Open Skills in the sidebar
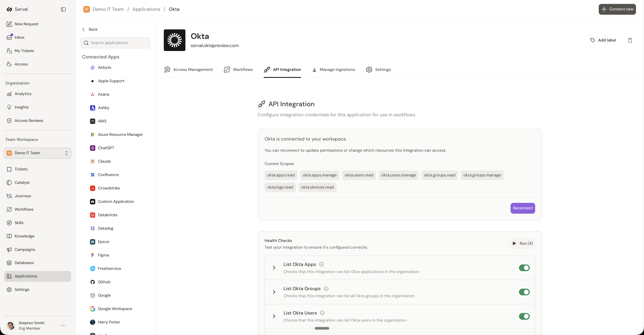Viewport: 644px width, 335px height. 37,223
